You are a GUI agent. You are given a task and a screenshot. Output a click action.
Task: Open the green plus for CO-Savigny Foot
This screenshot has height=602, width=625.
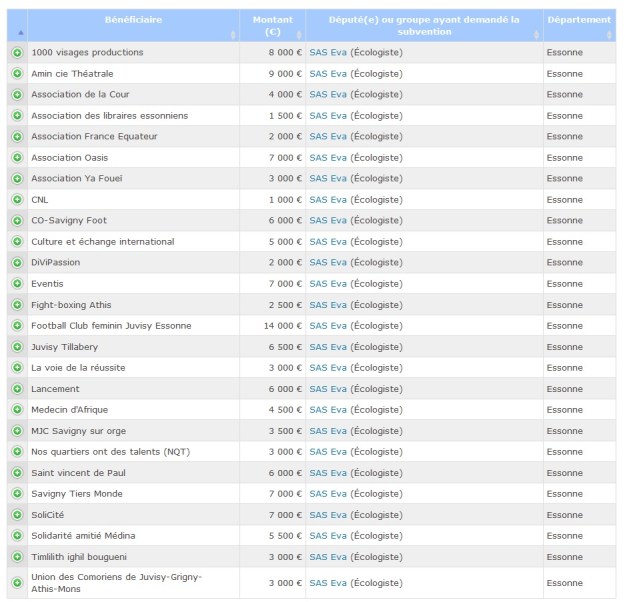(17, 220)
